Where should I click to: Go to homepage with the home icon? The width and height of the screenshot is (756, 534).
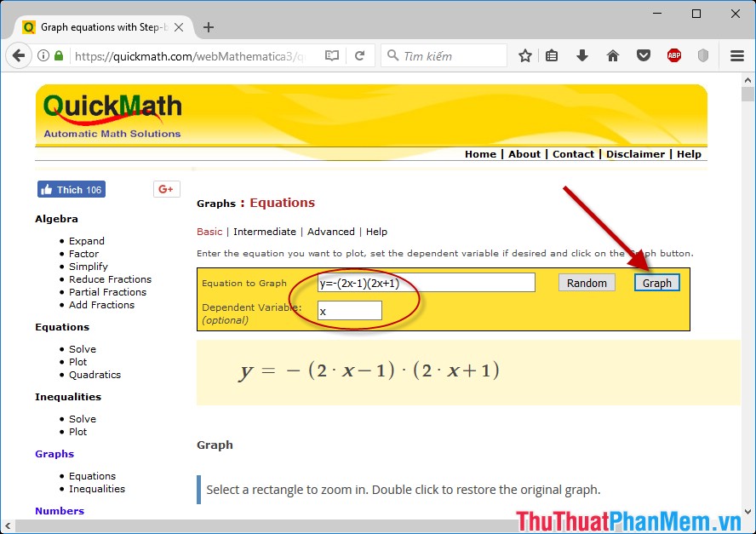click(612, 55)
